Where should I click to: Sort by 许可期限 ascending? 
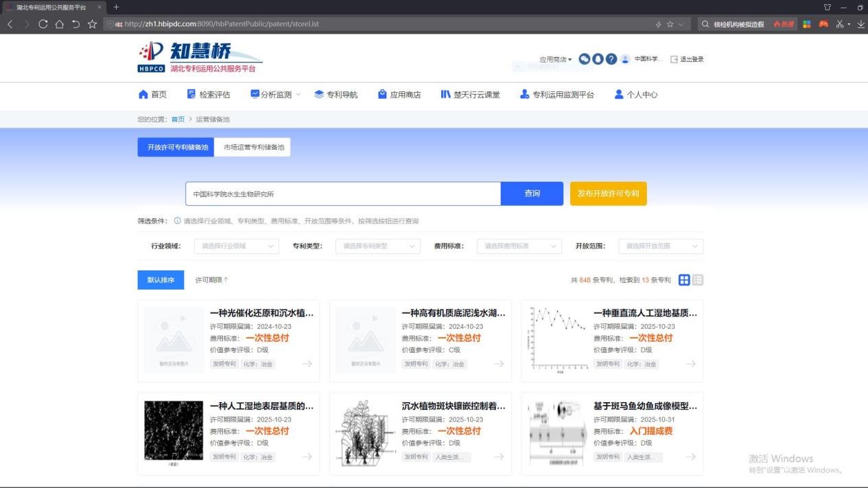pos(212,280)
